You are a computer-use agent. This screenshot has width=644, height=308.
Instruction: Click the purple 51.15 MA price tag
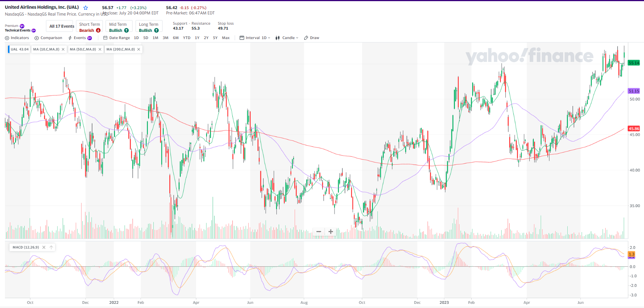[x=634, y=91]
